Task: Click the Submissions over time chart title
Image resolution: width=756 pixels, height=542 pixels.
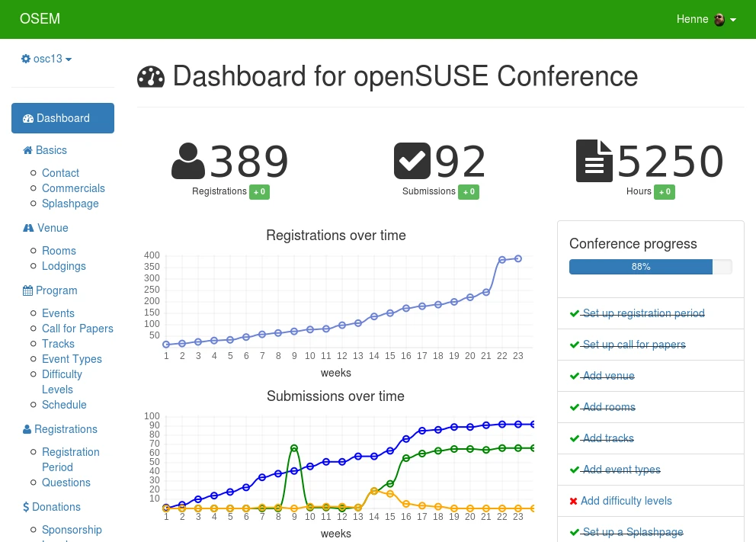Action: (335, 396)
